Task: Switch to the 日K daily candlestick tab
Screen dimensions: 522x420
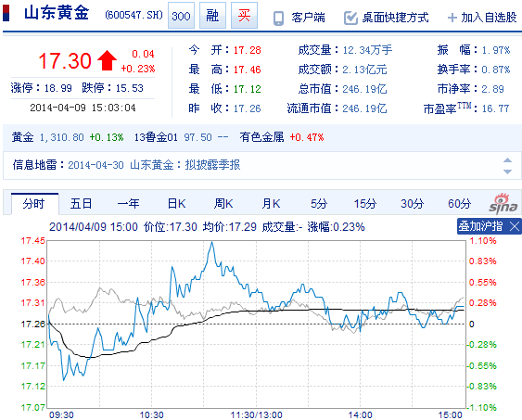Action: click(176, 204)
